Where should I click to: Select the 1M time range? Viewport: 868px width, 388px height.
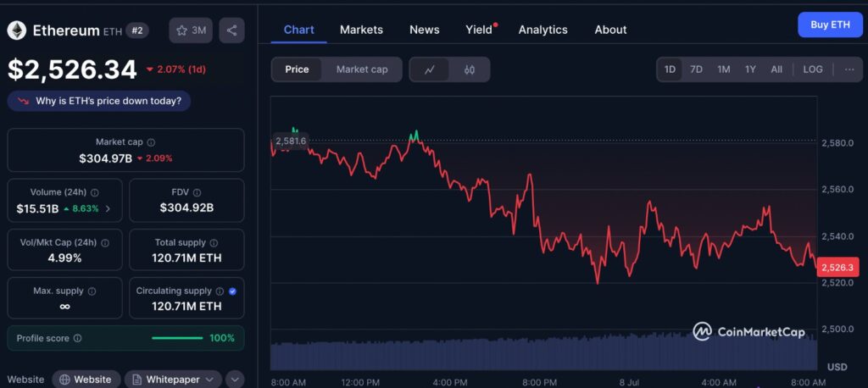coord(724,69)
